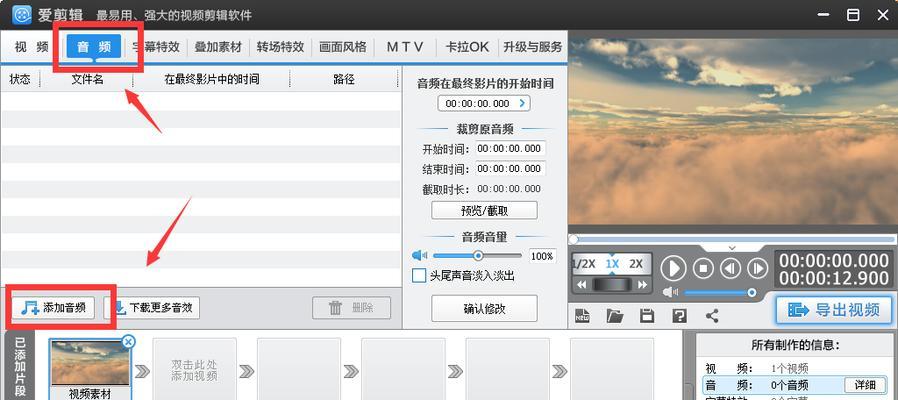Open existing project folder icon
The image size is (898, 400).
tap(615, 315)
